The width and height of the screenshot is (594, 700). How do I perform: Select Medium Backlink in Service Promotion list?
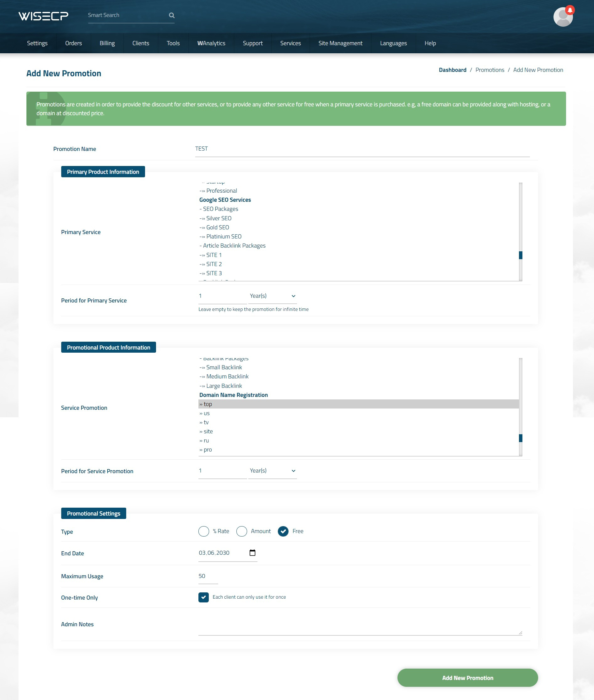click(359, 376)
